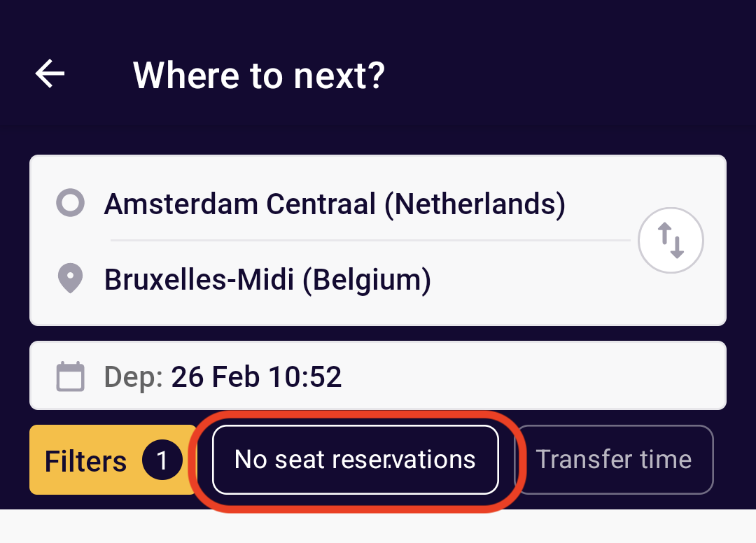Tap the up-down arrows to reverse route
Screen dimensions: 756x543
(671, 240)
